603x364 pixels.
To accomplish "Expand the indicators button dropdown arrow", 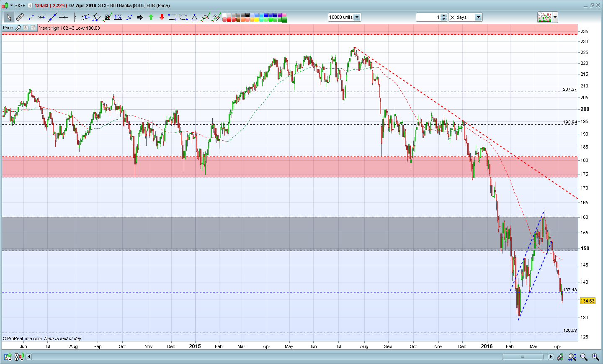I will coord(555,17).
